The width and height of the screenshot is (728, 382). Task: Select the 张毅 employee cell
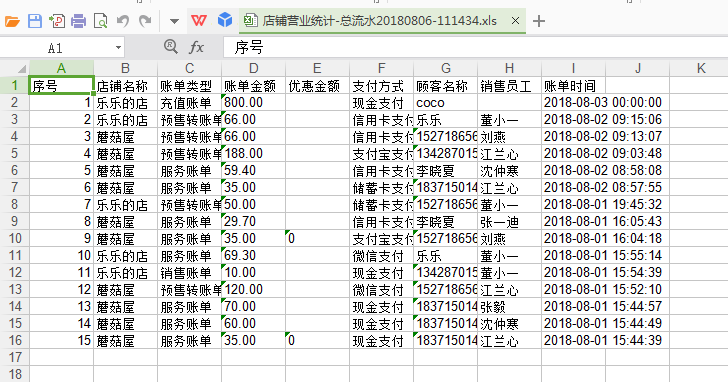510,307
